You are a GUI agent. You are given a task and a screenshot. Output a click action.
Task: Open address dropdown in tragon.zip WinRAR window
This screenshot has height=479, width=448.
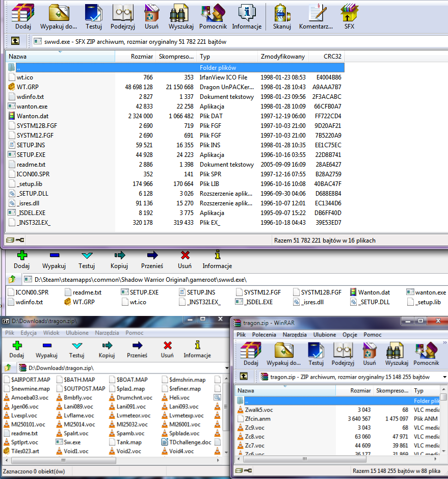coord(445,377)
